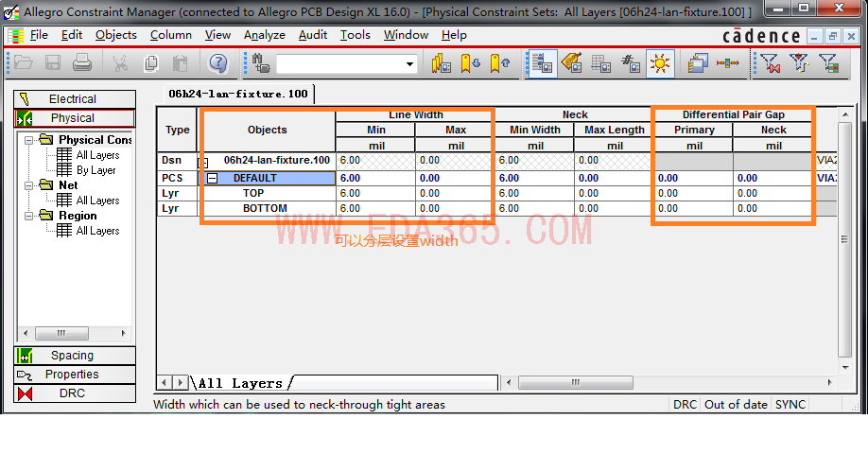
Task: Jump to previous bookmark with up arrow
Action: tap(500, 63)
